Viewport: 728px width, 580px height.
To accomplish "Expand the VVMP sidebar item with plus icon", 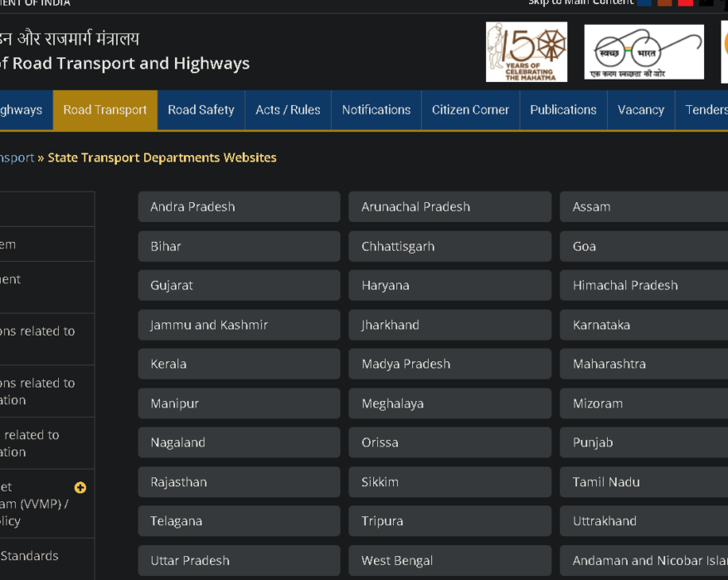I will (x=80, y=487).
